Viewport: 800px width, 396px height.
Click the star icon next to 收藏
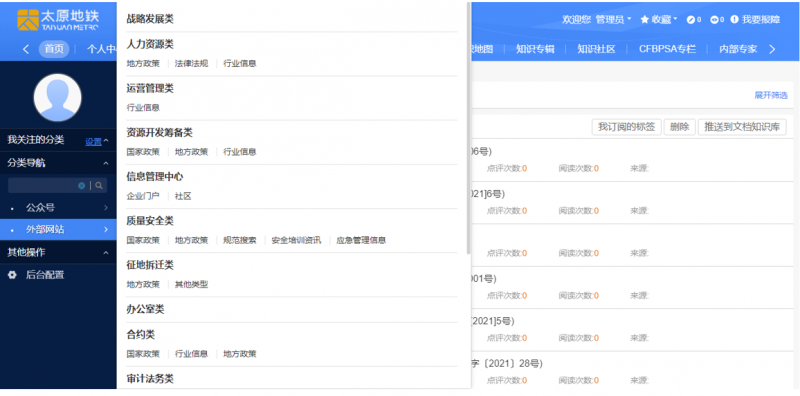[645, 19]
